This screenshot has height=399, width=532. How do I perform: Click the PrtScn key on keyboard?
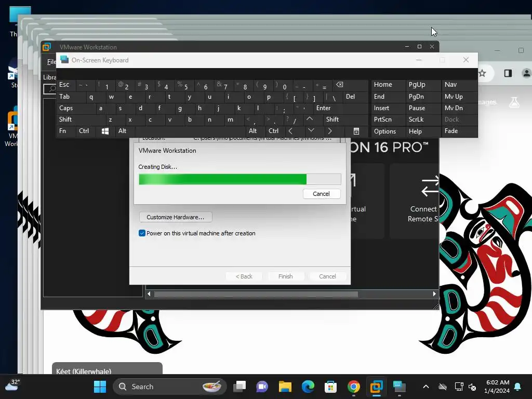[x=388, y=119]
